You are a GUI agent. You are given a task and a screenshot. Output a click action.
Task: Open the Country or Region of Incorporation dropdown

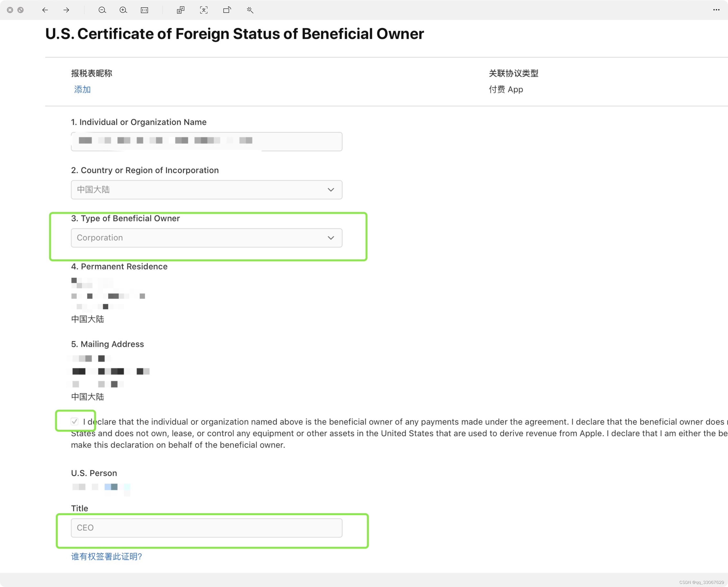206,190
